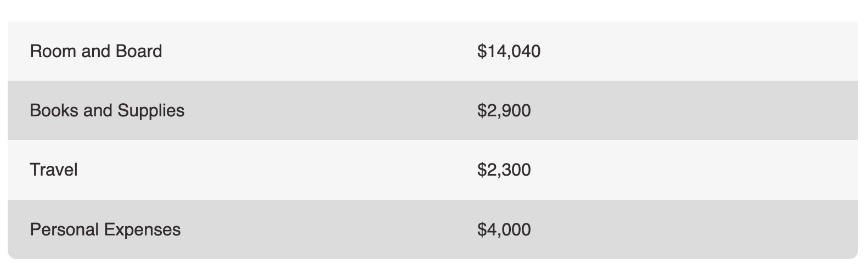Click the gap between Travel and $2,300
Viewport: 868px width, 270px height.
274,170
